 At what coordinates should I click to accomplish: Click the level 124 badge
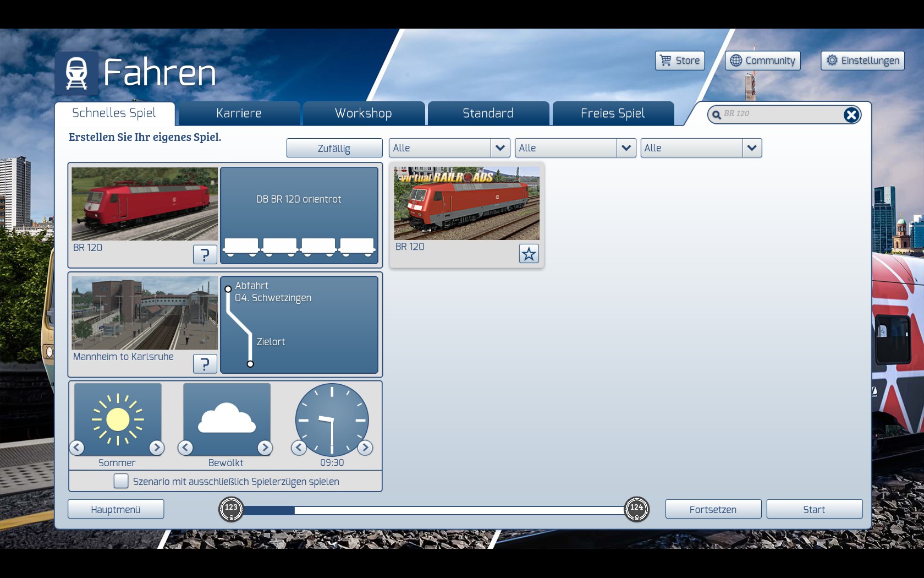636,509
